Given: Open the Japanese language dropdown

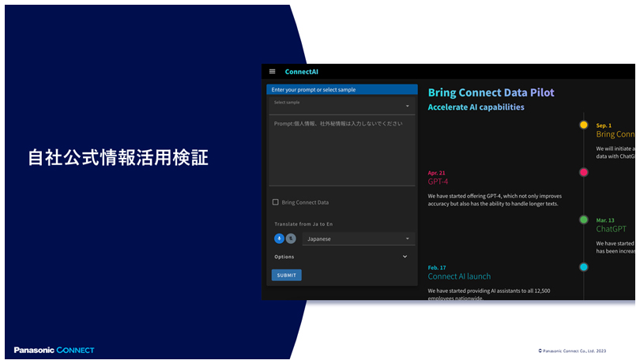Looking at the screenshot, I should pyautogui.click(x=358, y=238).
